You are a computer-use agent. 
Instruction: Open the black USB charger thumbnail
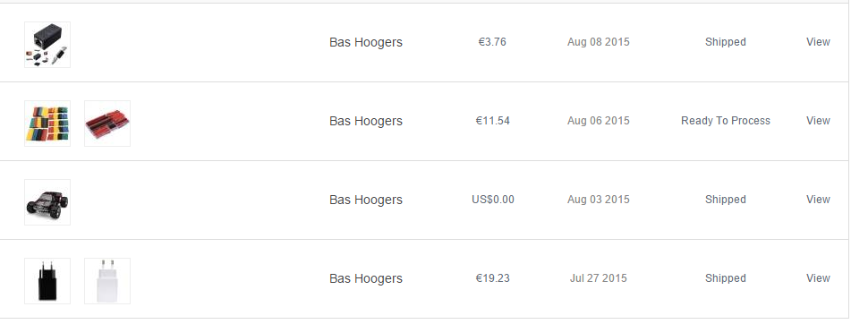coord(47,281)
